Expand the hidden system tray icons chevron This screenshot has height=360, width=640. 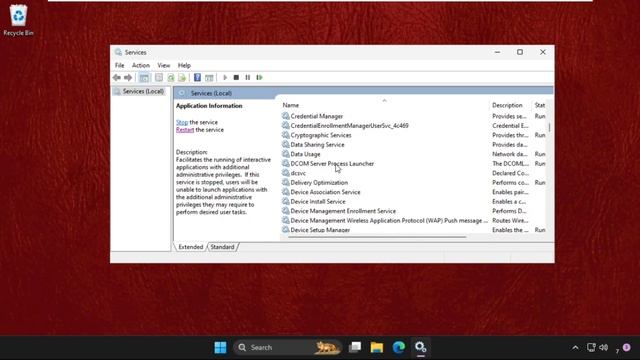point(575,348)
